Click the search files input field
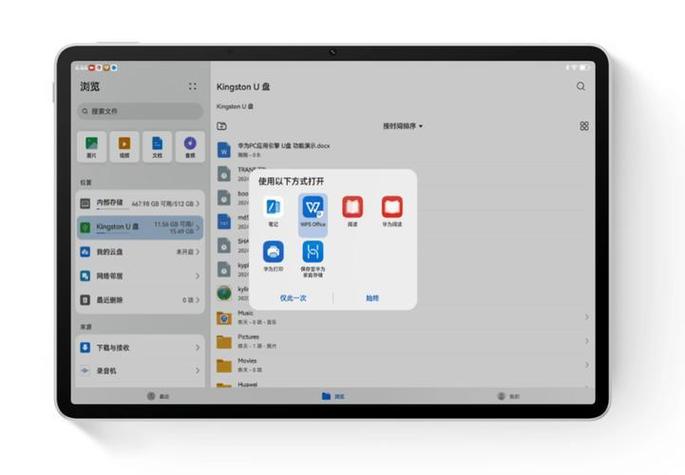 (140, 111)
